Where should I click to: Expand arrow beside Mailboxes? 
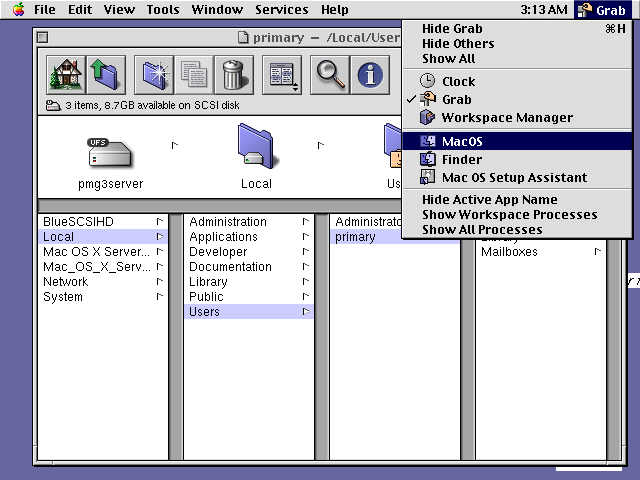point(598,251)
